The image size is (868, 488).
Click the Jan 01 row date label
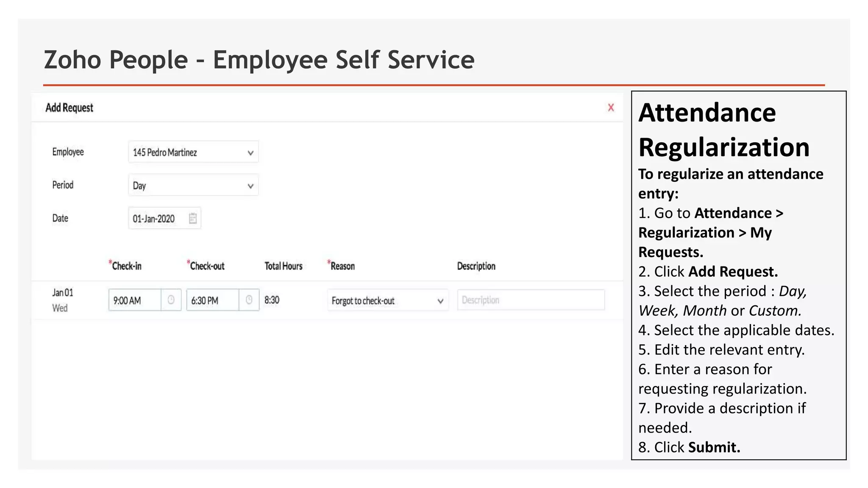pos(63,293)
